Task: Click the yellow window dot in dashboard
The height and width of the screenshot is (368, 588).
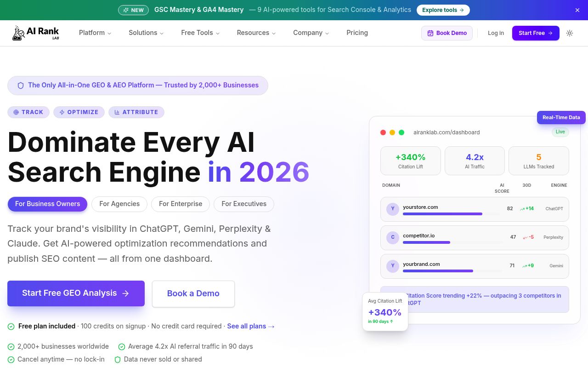Action: [392, 132]
